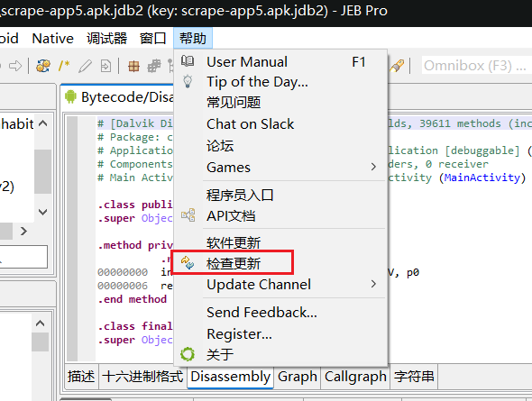
Task: Click the gear-people toolbar icon
Action: (43, 66)
